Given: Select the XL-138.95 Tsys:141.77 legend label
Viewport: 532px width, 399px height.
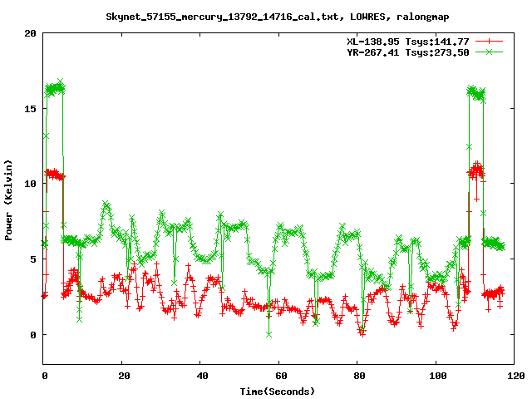Looking at the screenshot, I should click(408, 42).
